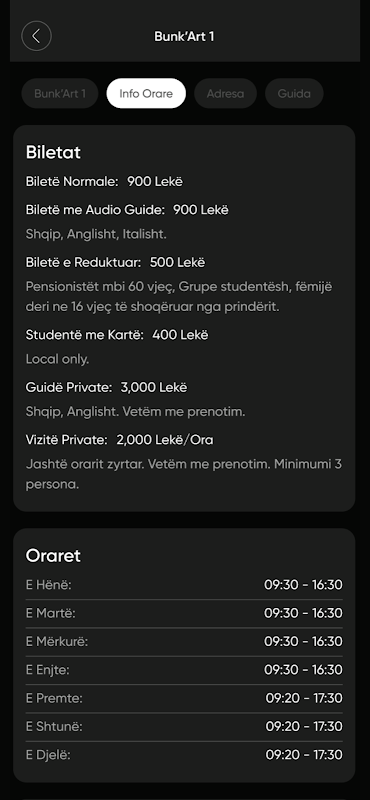Switch to the Bunk'Art 1 tab

(60, 93)
